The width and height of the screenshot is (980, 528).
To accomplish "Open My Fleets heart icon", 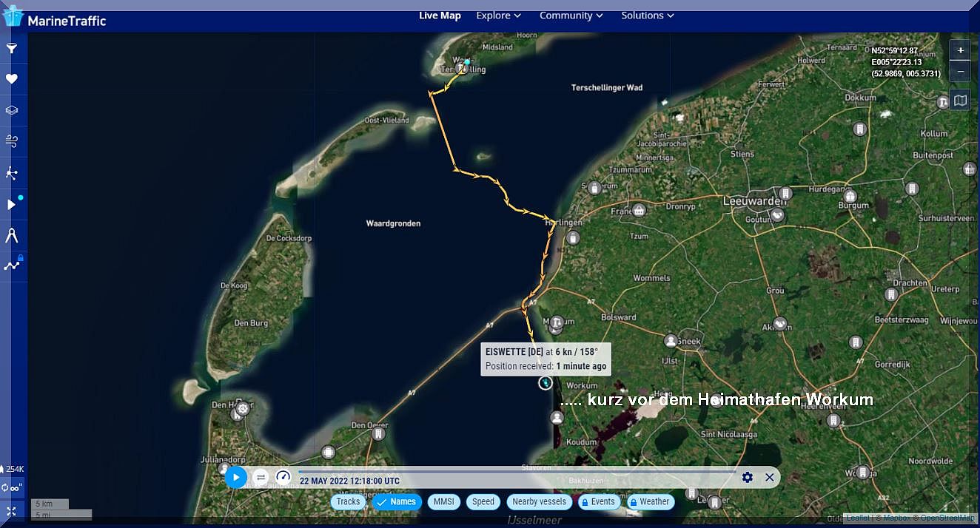I will [12, 79].
